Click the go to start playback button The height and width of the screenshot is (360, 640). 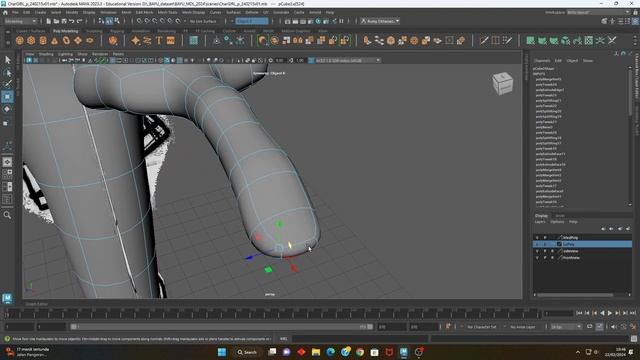[x=579, y=313]
